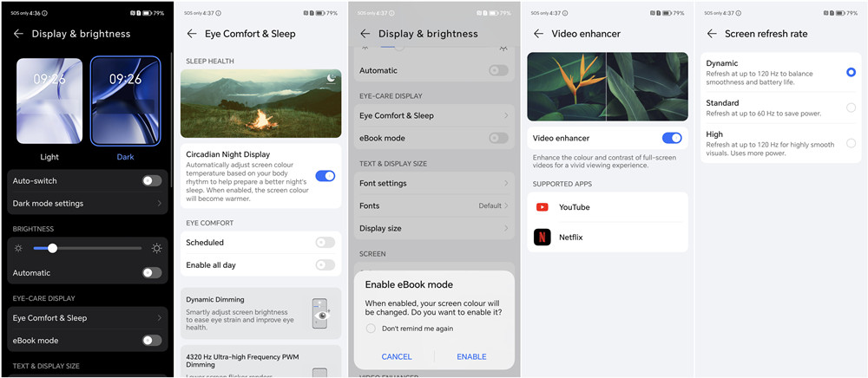Tap the Dark label under theme preview

coord(125,157)
